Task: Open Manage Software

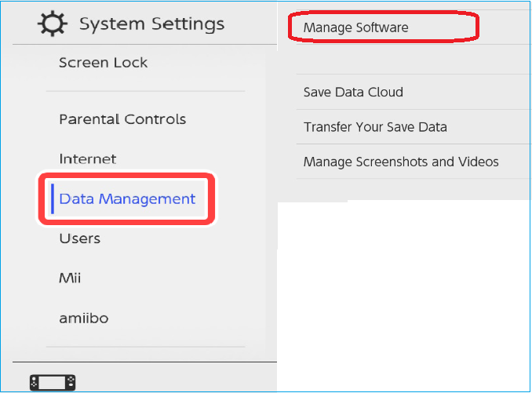Action: (356, 28)
